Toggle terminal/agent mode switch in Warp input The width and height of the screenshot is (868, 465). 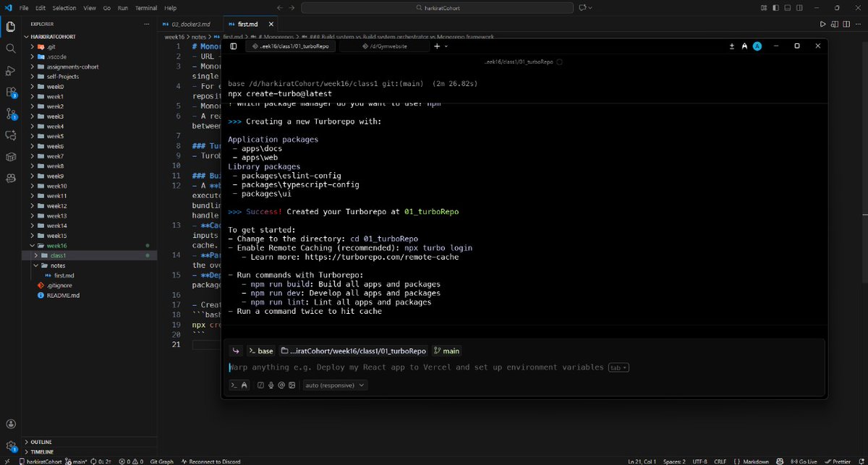pos(239,385)
